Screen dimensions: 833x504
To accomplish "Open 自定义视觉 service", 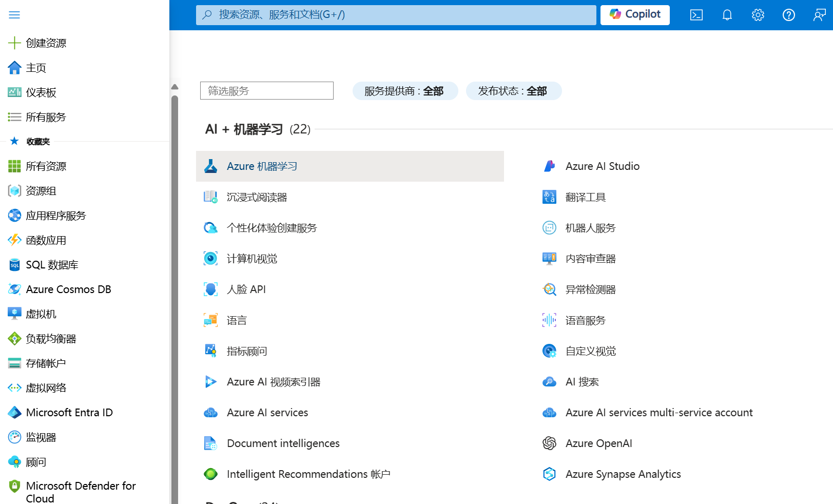I will tap(590, 351).
